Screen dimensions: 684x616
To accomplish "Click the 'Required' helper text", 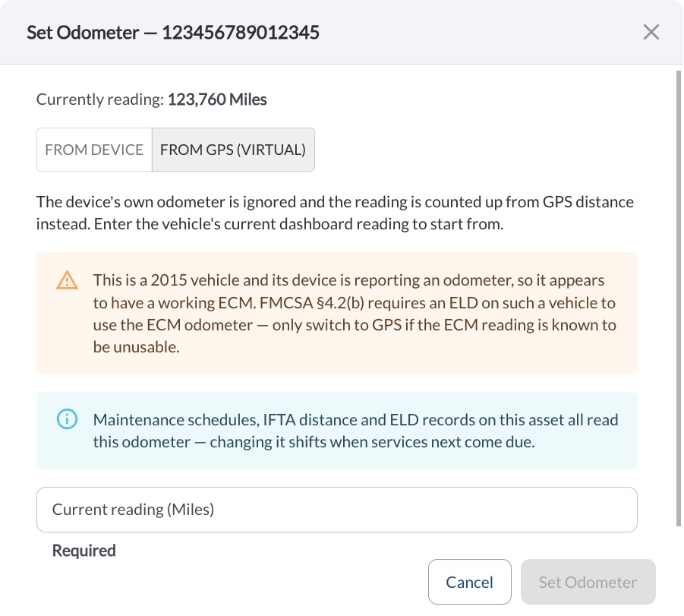I will coord(84,551).
